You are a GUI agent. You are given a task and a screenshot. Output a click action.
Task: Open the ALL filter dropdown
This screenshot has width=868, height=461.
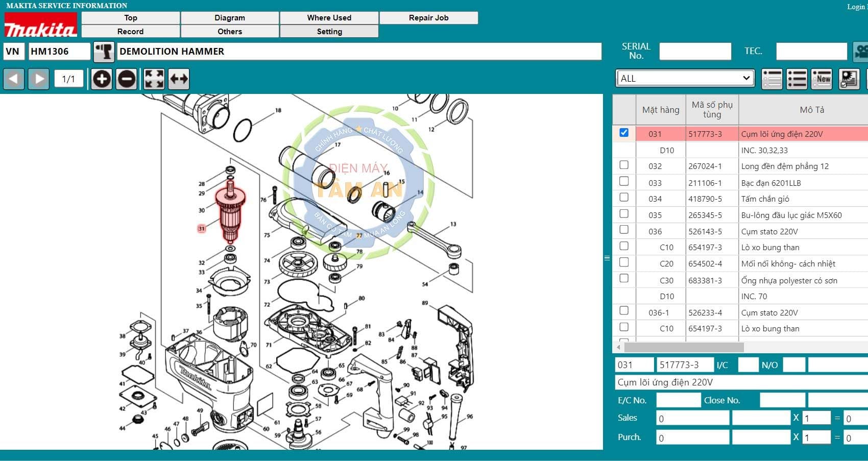[x=685, y=79]
